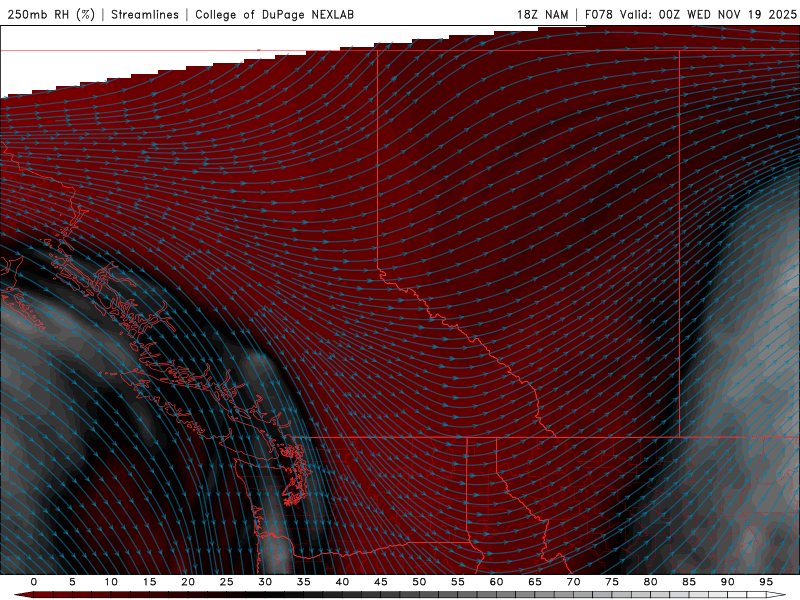Viewport: 800px width, 600px height.
Task: Select the "90" color scale label
Action: [x=727, y=582]
